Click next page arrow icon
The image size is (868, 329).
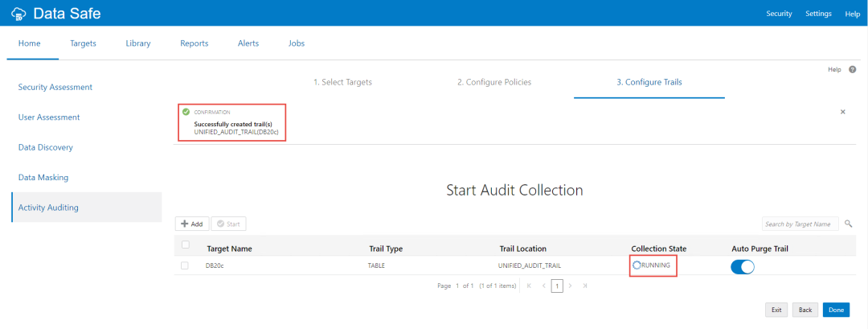(x=570, y=286)
